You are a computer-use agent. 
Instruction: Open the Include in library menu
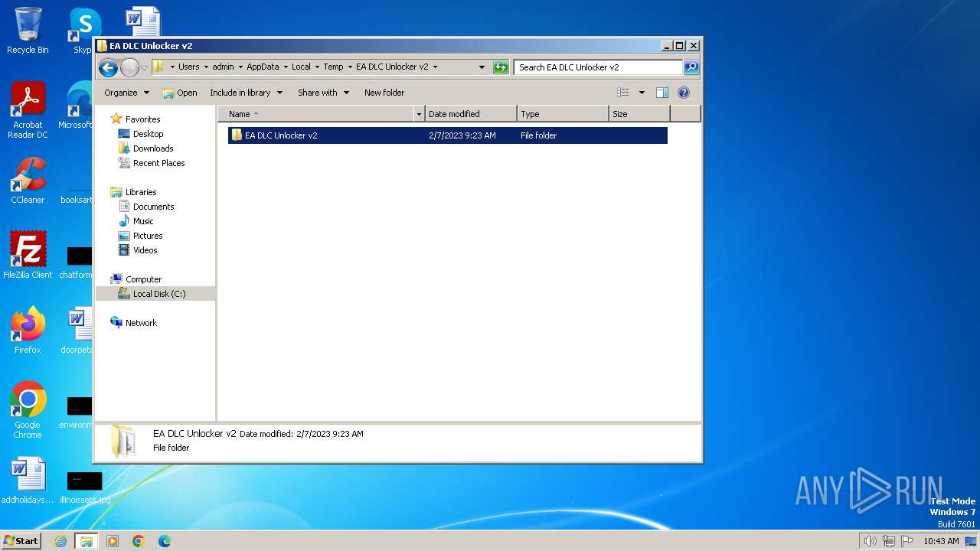pyautogui.click(x=246, y=93)
